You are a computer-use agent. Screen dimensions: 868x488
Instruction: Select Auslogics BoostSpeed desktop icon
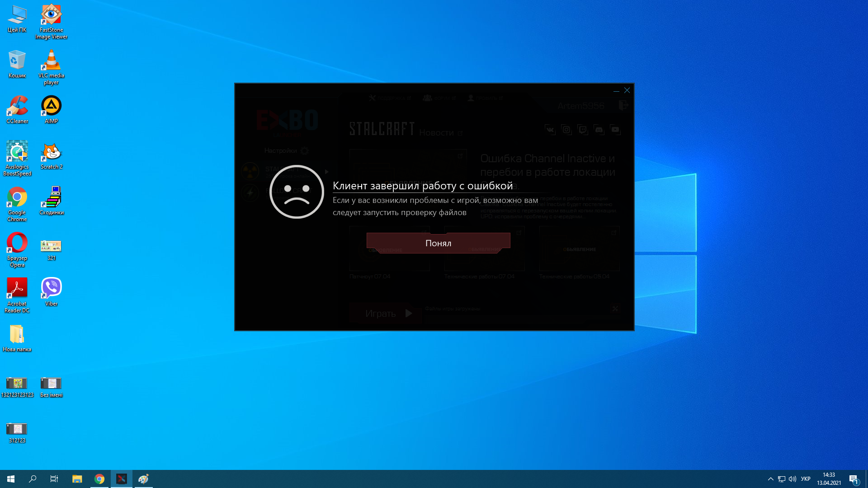click(17, 159)
